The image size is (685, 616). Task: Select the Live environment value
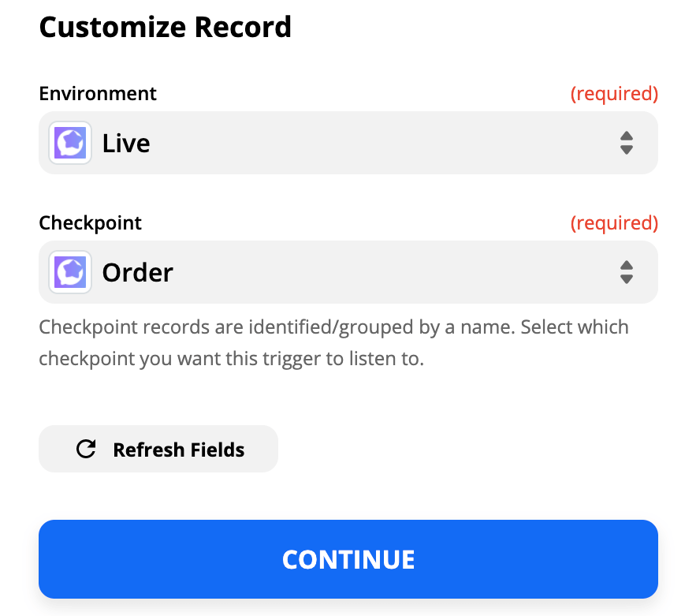(x=126, y=143)
